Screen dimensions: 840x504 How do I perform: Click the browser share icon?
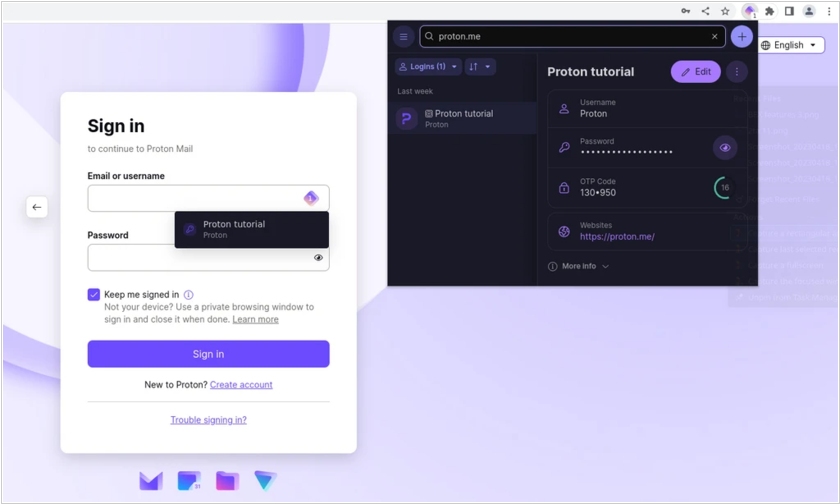pyautogui.click(x=706, y=11)
